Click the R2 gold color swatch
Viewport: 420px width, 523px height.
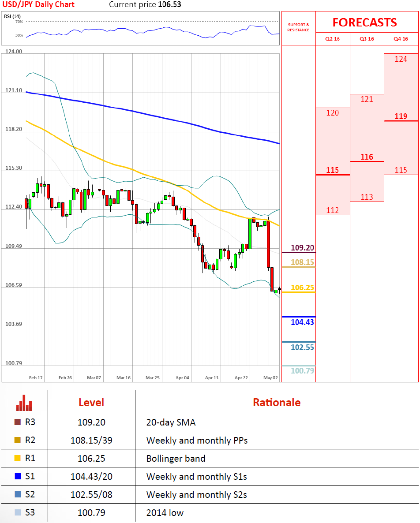click(x=18, y=440)
